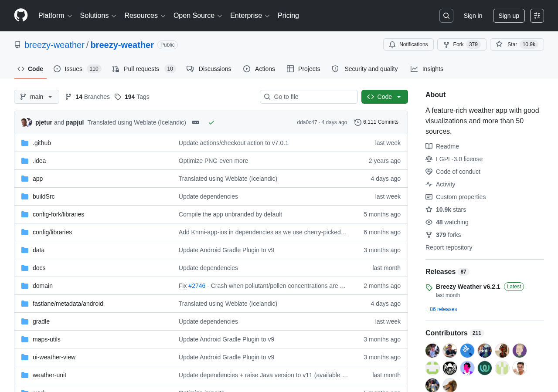Select the Code tab
558x392 pixels.
tap(31, 69)
